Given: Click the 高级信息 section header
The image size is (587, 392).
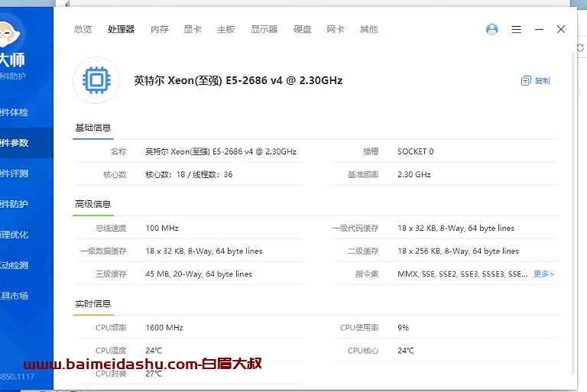Looking at the screenshot, I should 92,204.
